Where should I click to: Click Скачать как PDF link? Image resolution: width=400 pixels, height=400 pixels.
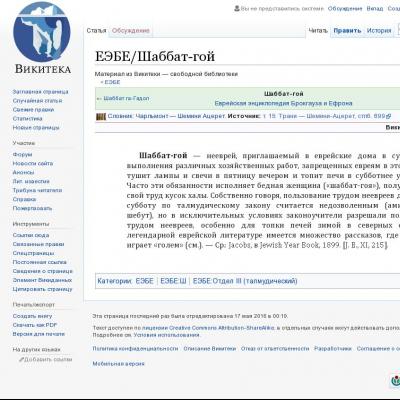[35, 325]
